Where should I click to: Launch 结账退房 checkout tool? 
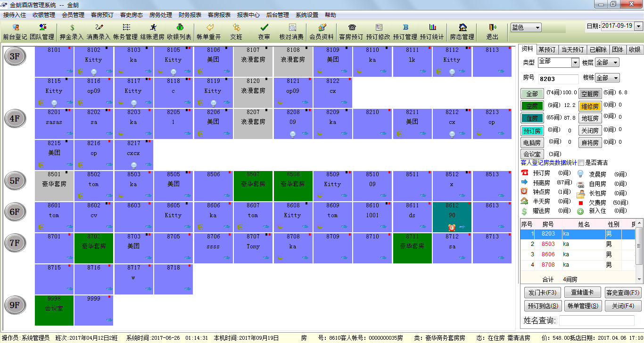(152, 32)
